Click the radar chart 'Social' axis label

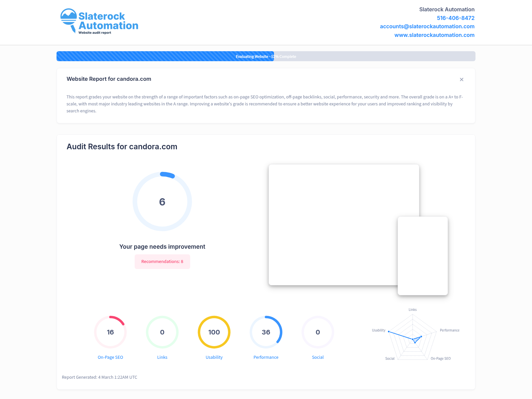pos(390,358)
